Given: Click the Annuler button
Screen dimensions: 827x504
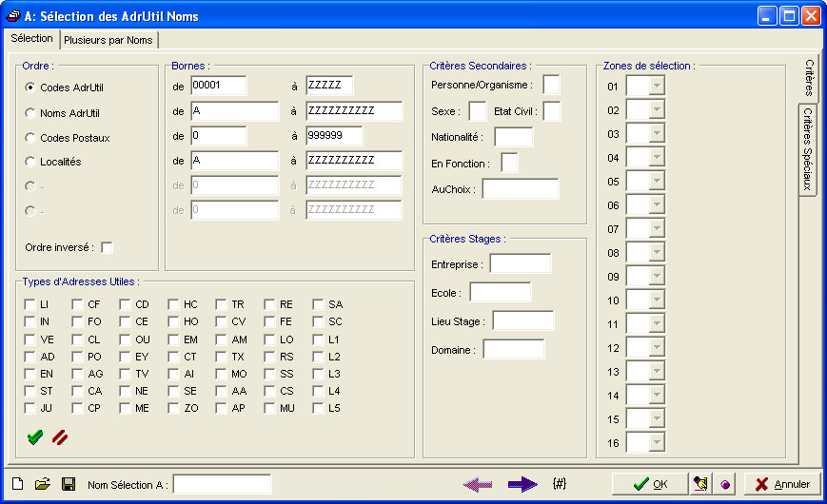Looking at the screenshot, I should coord(782,484).
